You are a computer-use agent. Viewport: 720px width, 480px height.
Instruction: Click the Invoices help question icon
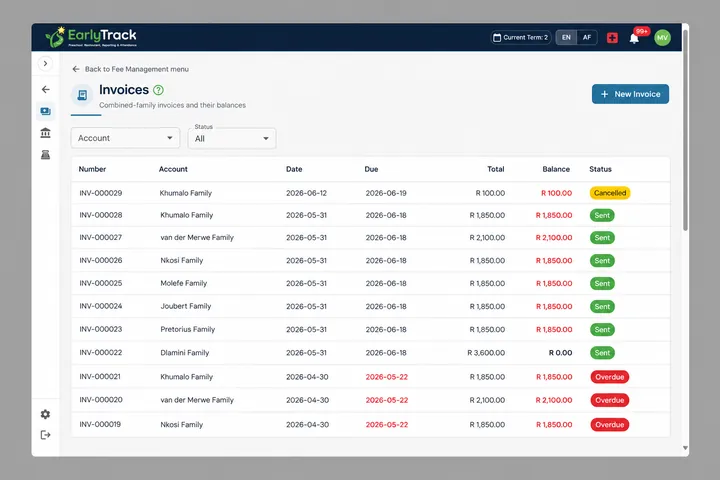click(x=158, y=90)
